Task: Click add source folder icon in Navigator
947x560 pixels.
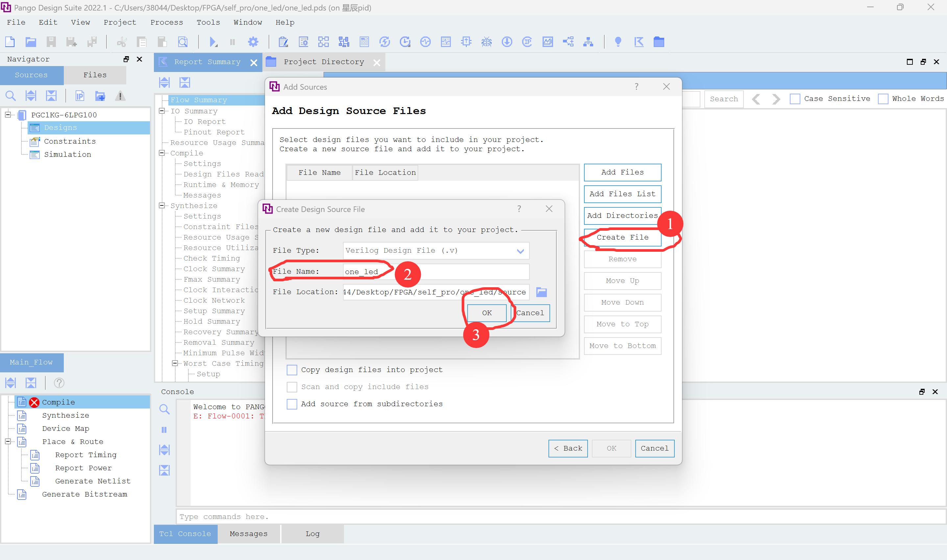Action: 100,96
